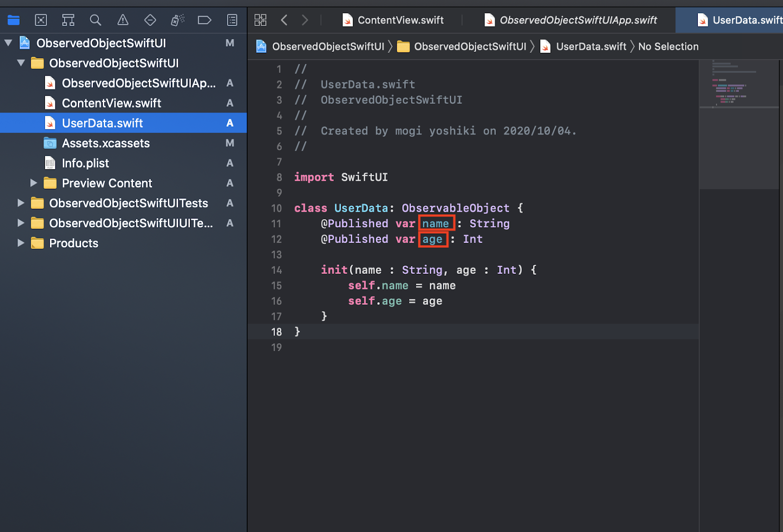Select the Preview Content folder row
783x532 pixels.
coord(123,183)
